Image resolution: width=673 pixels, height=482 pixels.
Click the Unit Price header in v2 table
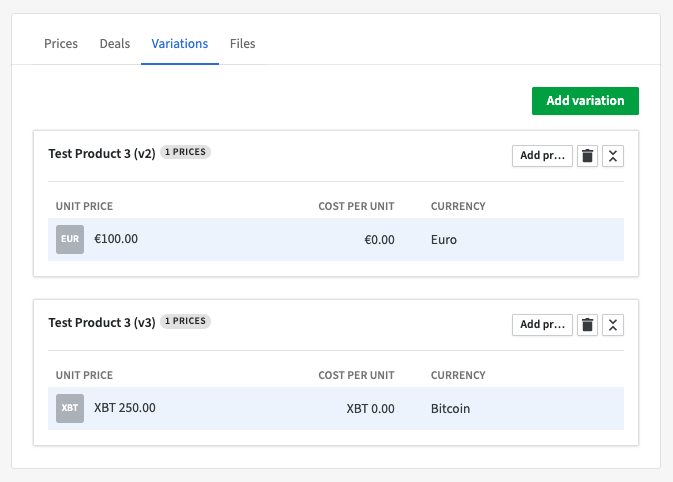tap(84, 206)
